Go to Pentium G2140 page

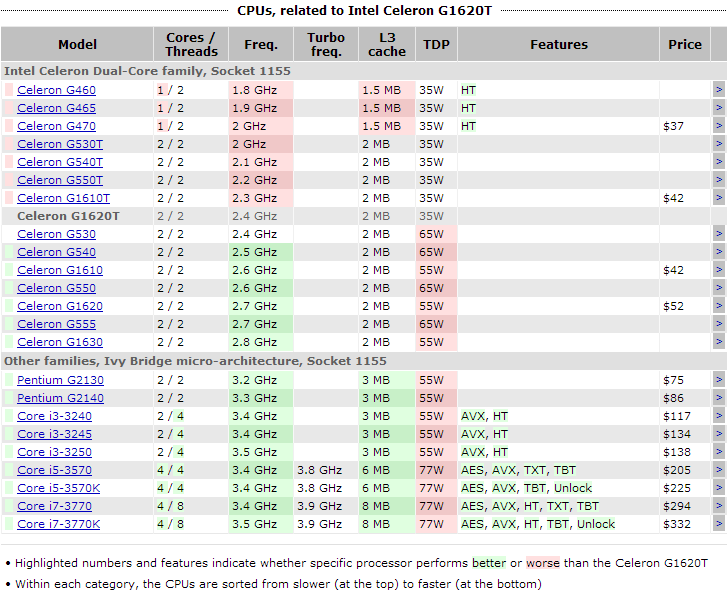[60, 398]
